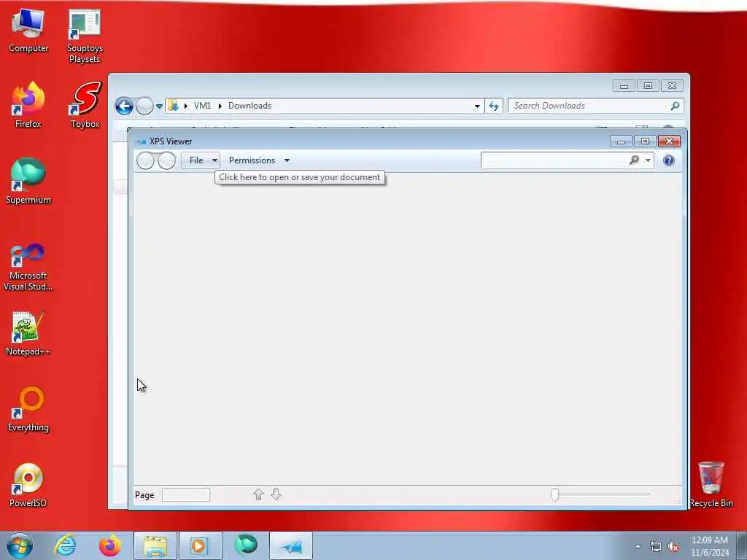The height and width of the screenshot is (560, 747).
Task: Click the XPS Viewer forward navigation button
Action: coord(166,160)
